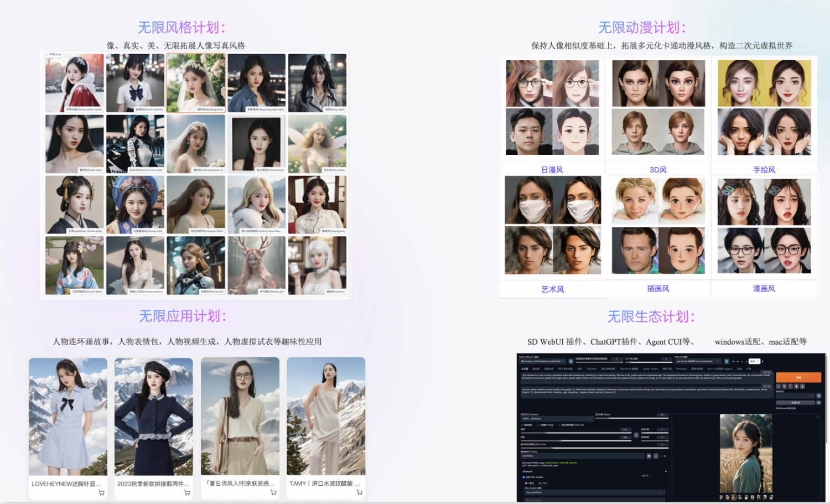Screen dimensions: 830x504
Task: Collapse the ADetailer section arrow
Action: coord(666,471)
